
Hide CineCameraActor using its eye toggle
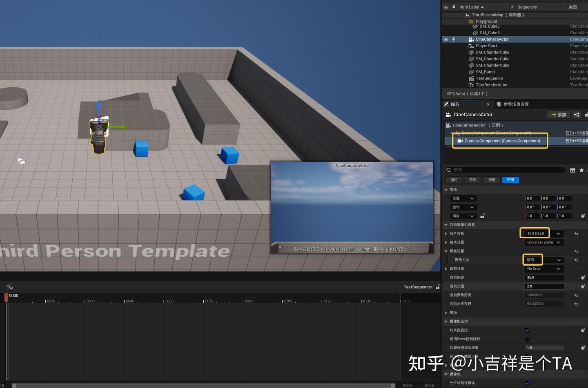(445, 39)
